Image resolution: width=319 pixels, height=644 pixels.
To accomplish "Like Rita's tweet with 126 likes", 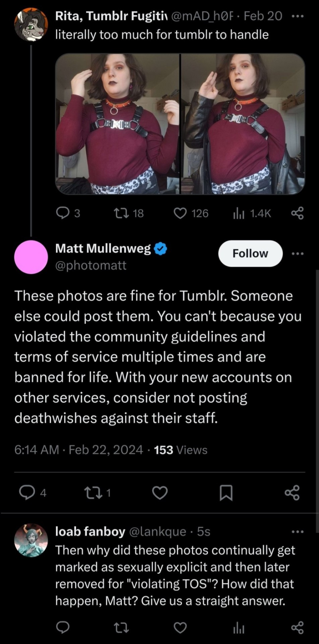I will pyautogui.click(x=180, y=213).
